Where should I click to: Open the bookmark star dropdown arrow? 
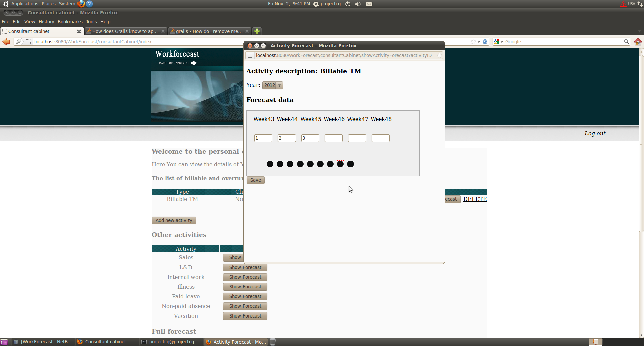(x=479, y=42)
